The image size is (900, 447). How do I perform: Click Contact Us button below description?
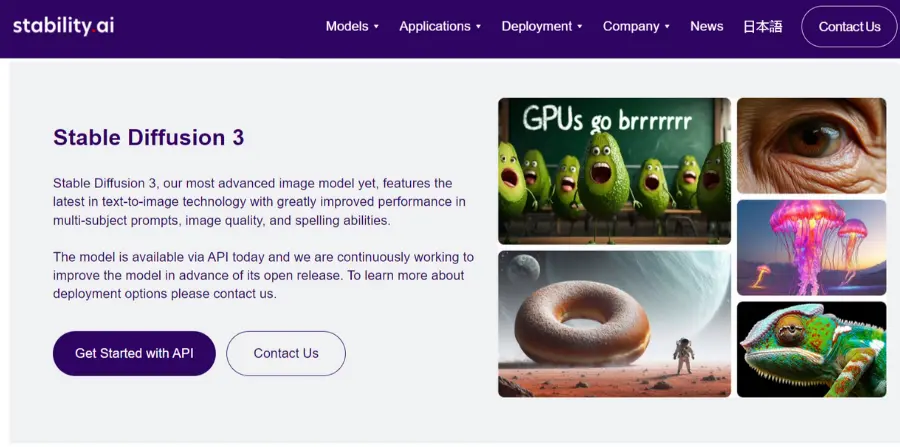click(286, 353)
